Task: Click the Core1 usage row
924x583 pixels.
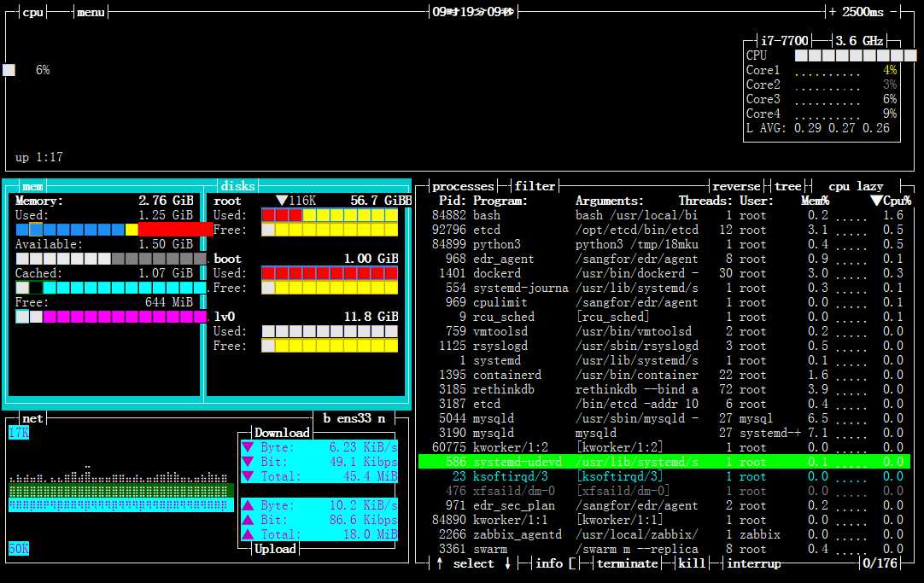Action: pyautogui.click(x=822, y=70)
